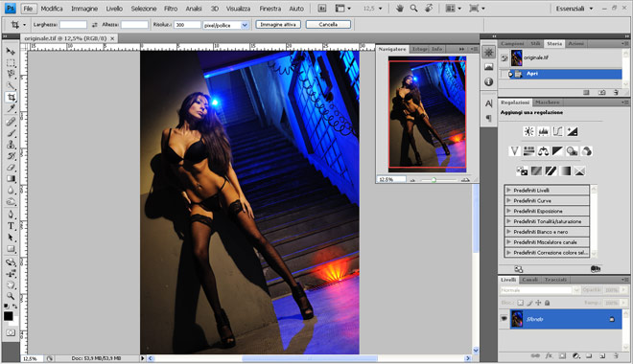This screenshot has height=364, width=633.
Task: Click the Immagine attiva button
Action: tap(278, 25)
